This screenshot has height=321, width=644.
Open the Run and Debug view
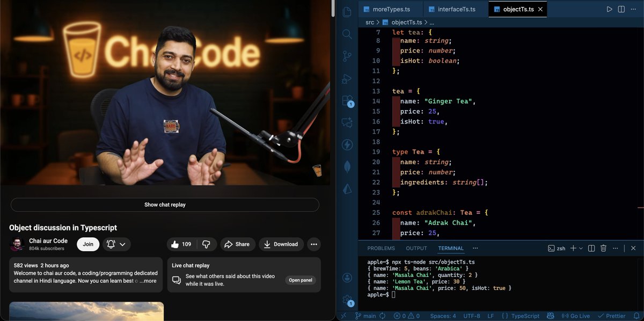click(x=347, y=78)
